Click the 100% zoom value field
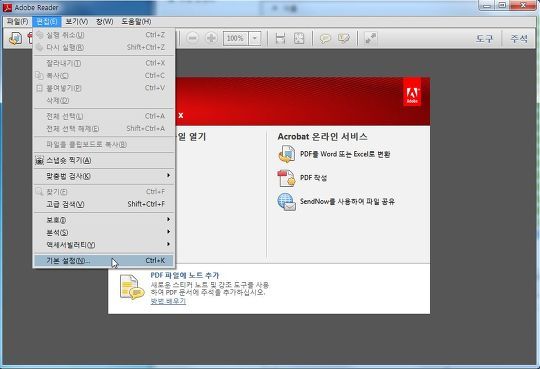The width and height of the screenshot is (540, 369). [x=236, y=38]
